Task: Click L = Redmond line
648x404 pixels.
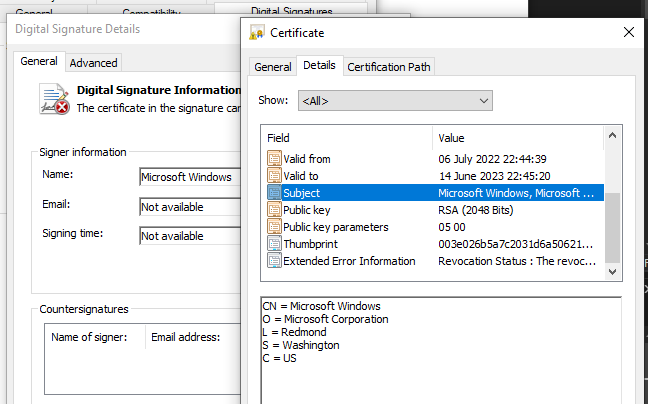Action: click(294, 332)
